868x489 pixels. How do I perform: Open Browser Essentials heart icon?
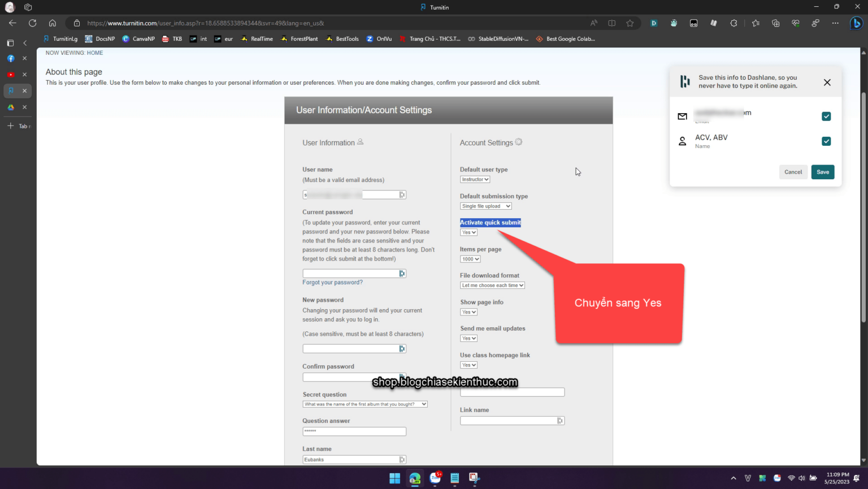click(x=796, y=23)
